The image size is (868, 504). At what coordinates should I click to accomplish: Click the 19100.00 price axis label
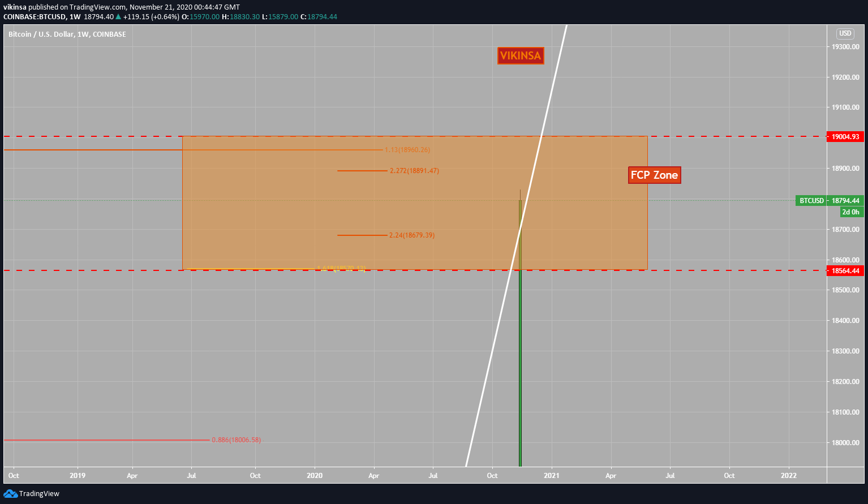[x=845, y=107]
